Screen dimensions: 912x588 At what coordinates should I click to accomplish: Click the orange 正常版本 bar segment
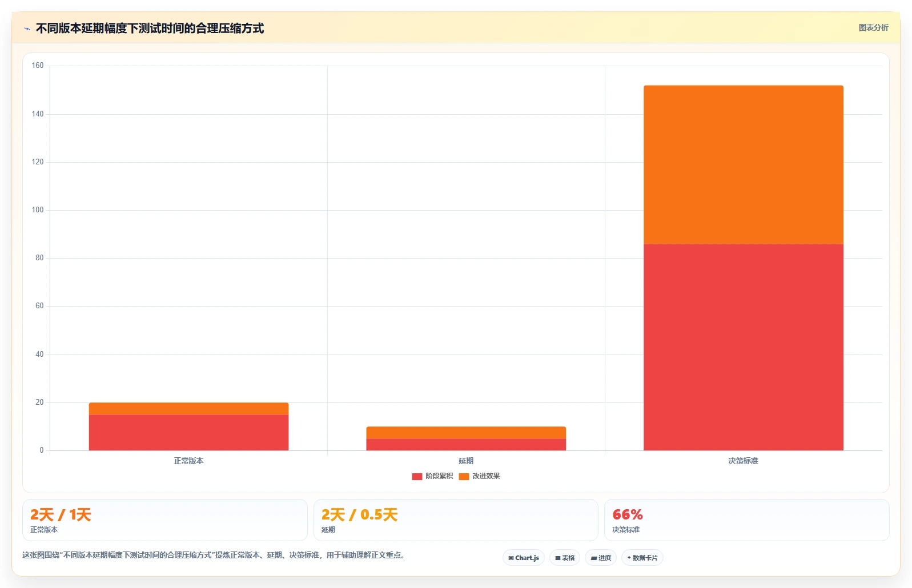pos(188,409)
